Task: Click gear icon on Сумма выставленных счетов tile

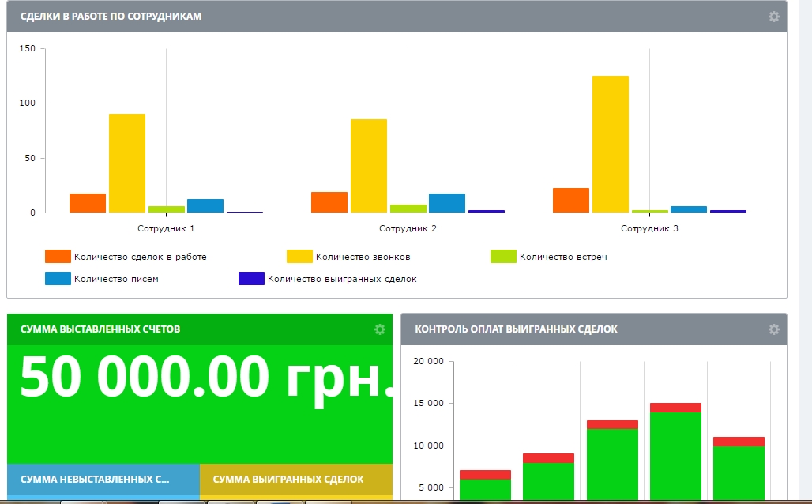Action: (379, 329)
